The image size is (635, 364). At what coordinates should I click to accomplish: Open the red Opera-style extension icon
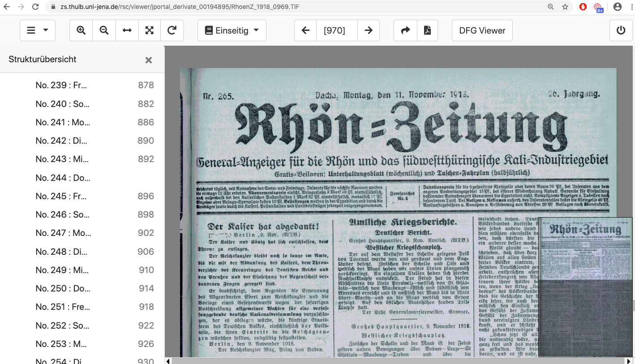(x=583, y=7)
